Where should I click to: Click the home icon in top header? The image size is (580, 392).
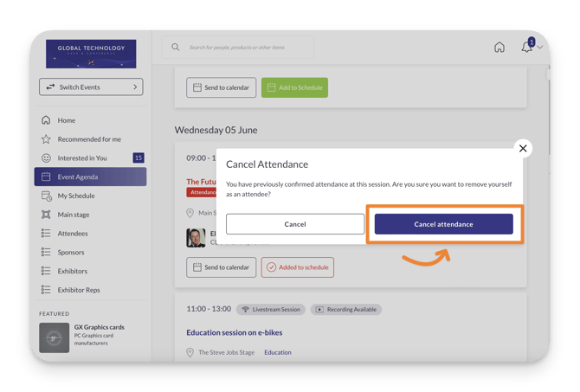point(499,48)
